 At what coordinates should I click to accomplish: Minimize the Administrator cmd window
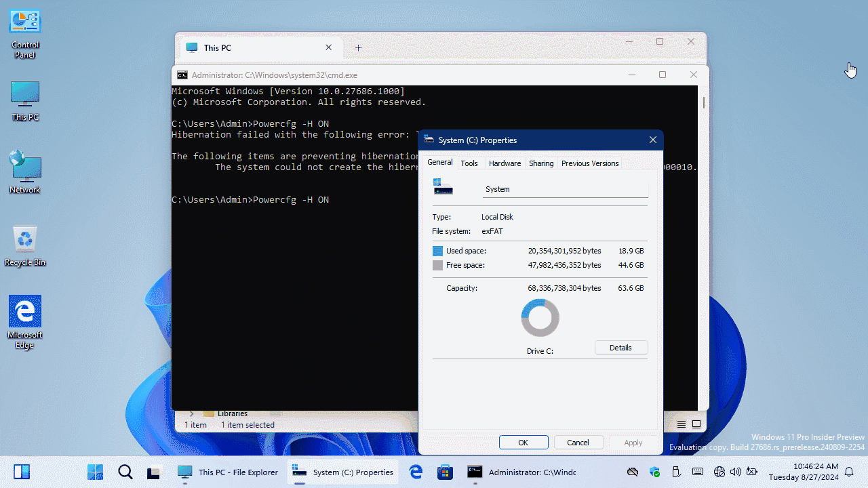pyautogui.click(x=632, y=75)
